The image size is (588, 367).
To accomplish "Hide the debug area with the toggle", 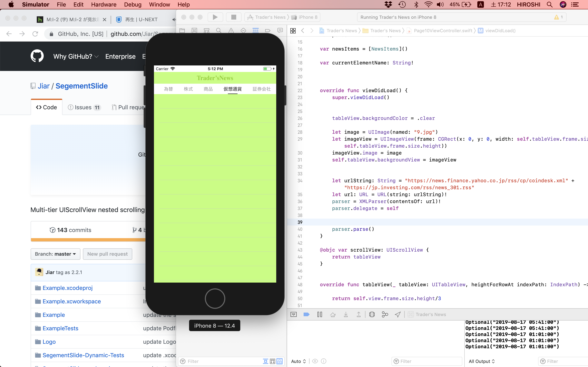I will point(294,314).
